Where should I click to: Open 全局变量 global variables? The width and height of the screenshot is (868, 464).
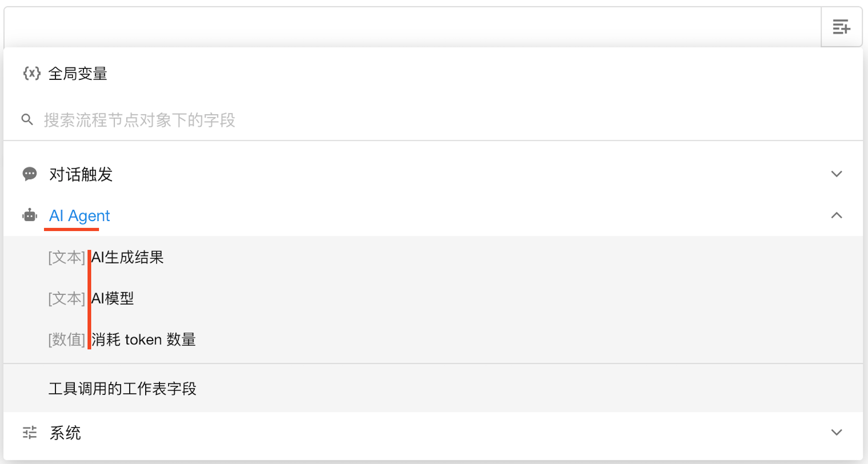coord(77,73)
